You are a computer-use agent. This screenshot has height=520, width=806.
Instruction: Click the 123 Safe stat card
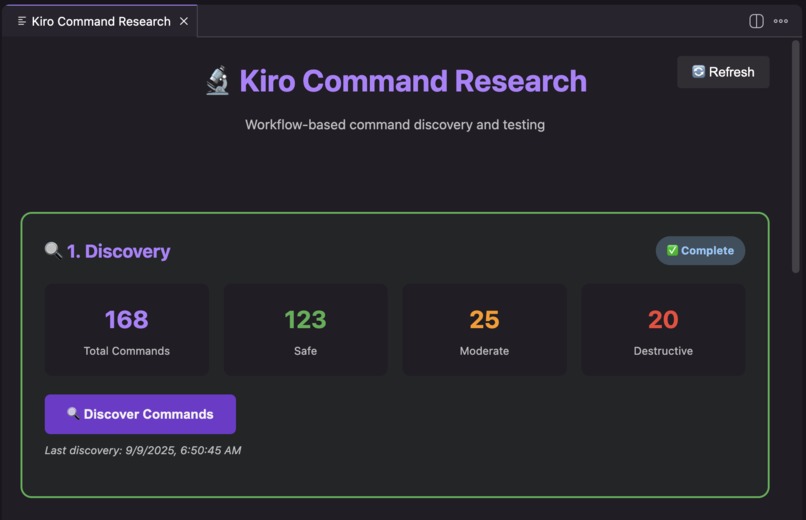(305, 329)
